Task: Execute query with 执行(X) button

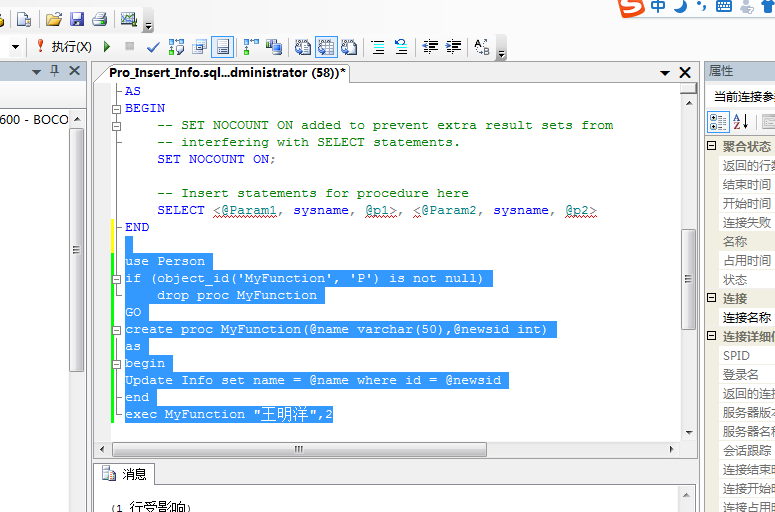Action: (64, 47)
